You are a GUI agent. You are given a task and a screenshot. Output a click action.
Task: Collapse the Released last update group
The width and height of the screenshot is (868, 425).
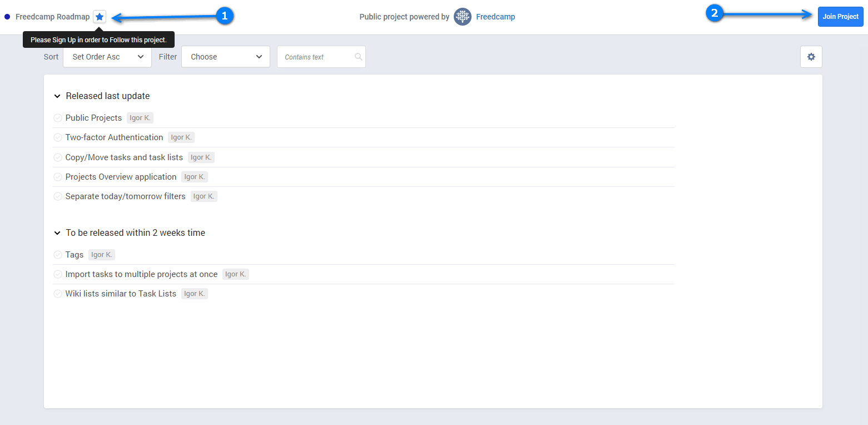57,96
